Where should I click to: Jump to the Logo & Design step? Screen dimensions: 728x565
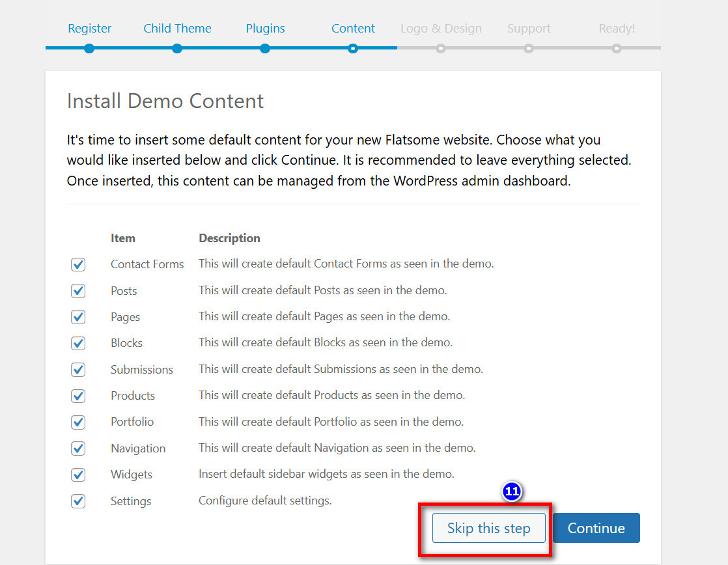[x=441, y=29]
